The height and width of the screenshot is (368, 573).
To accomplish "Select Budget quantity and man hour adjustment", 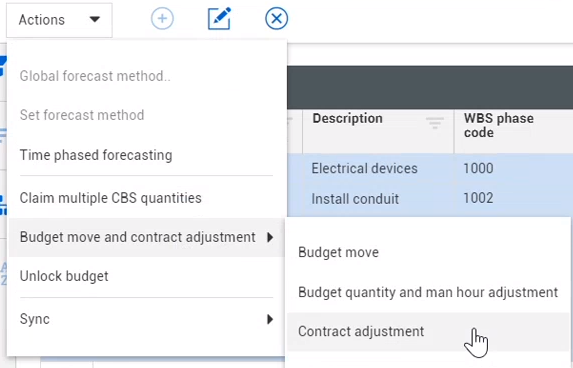I will [429, 292].
